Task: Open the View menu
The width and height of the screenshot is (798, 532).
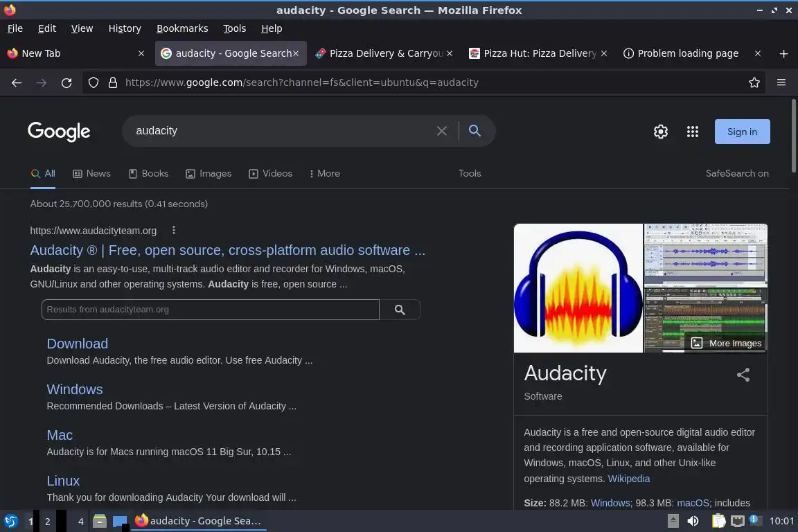Action: (82, 28)
